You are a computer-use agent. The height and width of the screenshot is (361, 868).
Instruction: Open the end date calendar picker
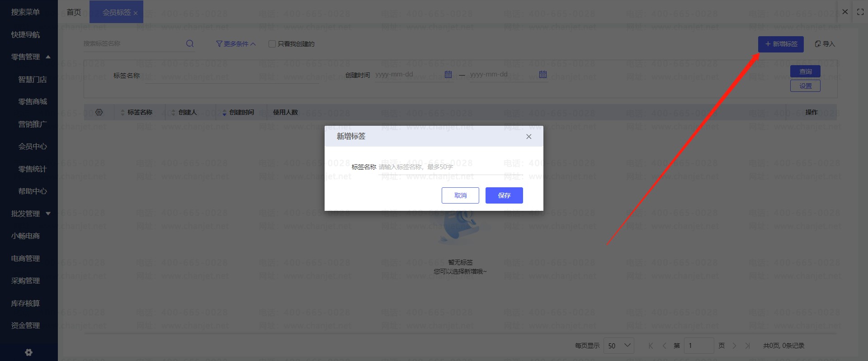[543, 74]
